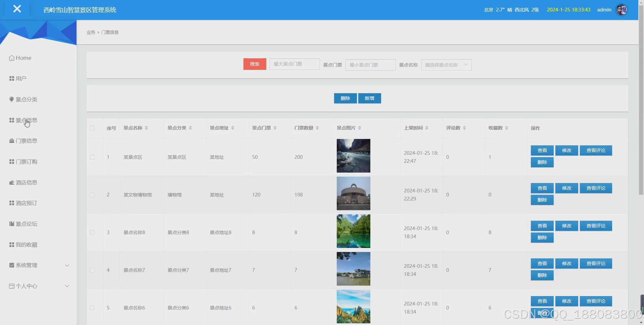Open 景点信息 in the sidebar
The image size is (644, 325).
pyautogui.click(x=27, y=120)
